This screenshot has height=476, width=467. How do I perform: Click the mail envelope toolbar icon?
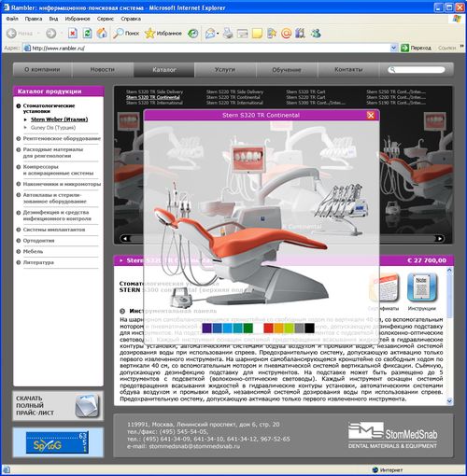tap(210, 33)
